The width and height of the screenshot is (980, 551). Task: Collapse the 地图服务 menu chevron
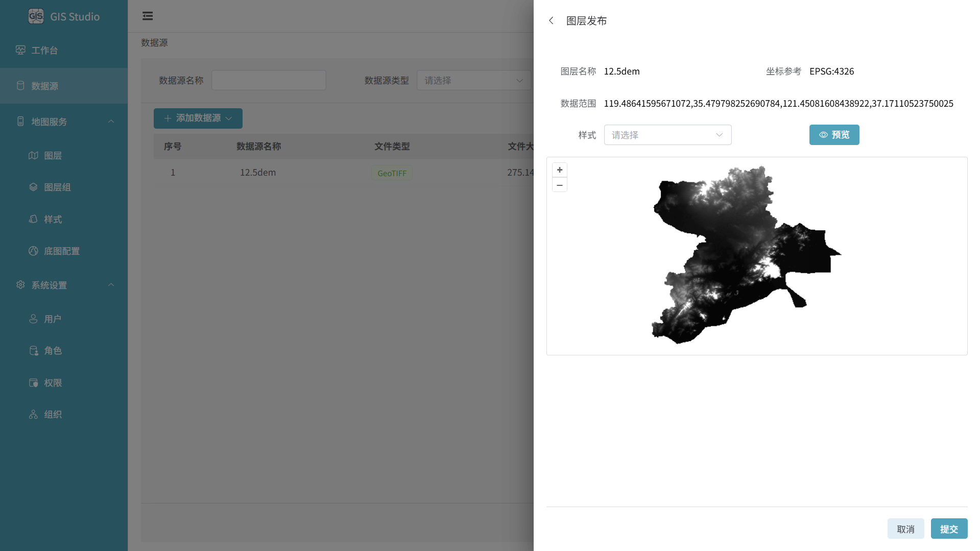click(111, 122)
